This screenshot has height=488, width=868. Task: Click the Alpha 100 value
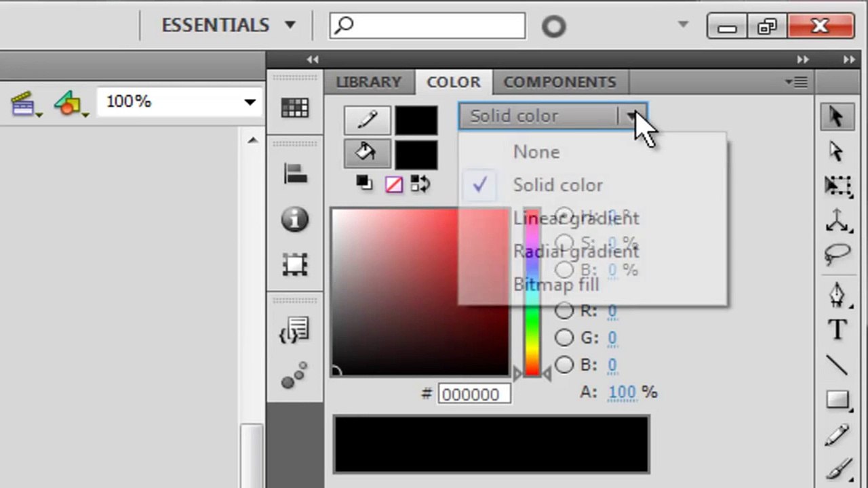click(622, 392)
